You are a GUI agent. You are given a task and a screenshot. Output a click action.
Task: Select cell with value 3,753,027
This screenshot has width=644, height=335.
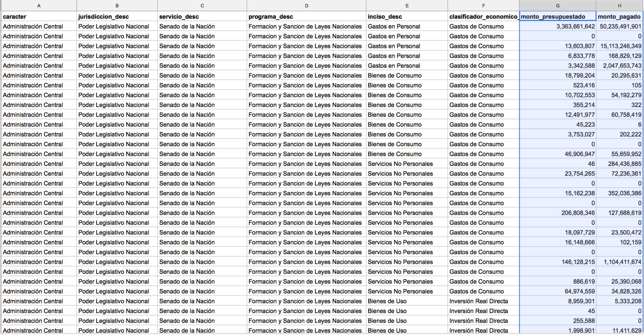click(x=558, y=134)
